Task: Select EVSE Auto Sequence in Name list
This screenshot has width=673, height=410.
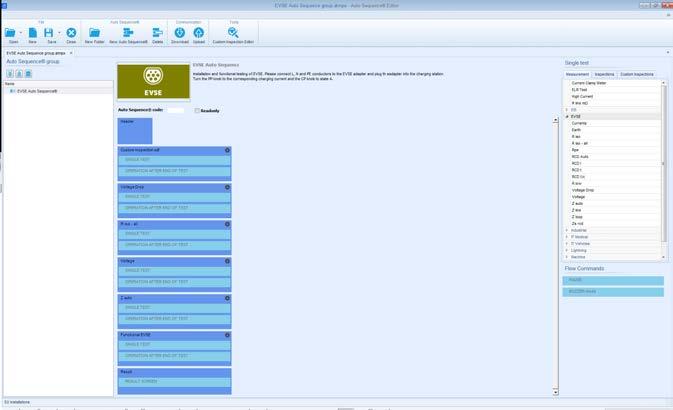Action: click(37, 91)
